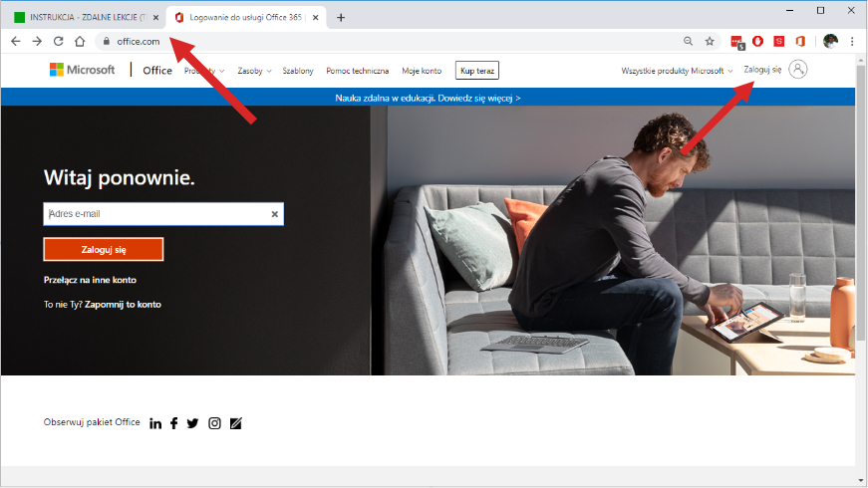
Task: Go back with the browser back arrow
Action: [16, 41]
